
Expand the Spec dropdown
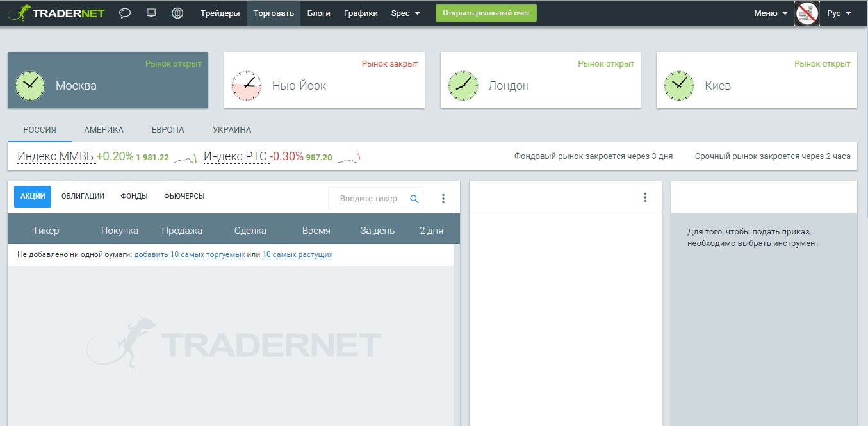(405, 13)
